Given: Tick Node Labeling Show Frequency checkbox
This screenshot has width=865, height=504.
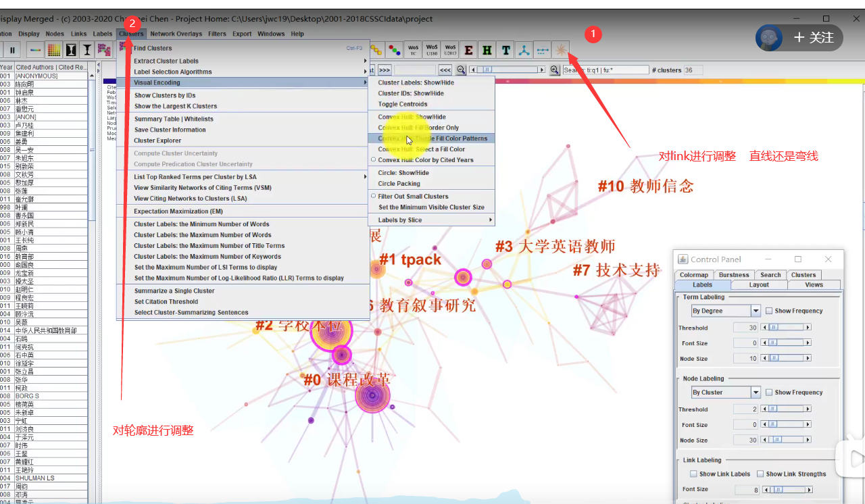Looking at the screenshot, I should pyautogui.click(x=769, y=393).
